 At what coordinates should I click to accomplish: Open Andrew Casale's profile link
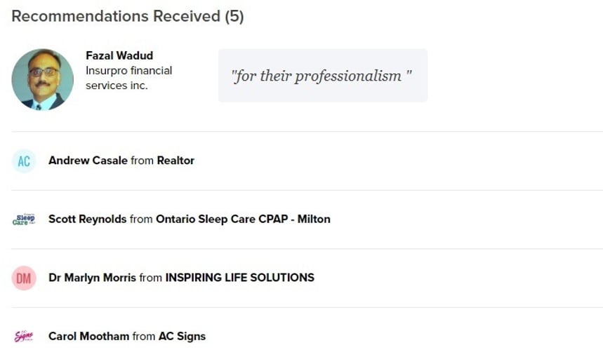click(x=88, y=161)
